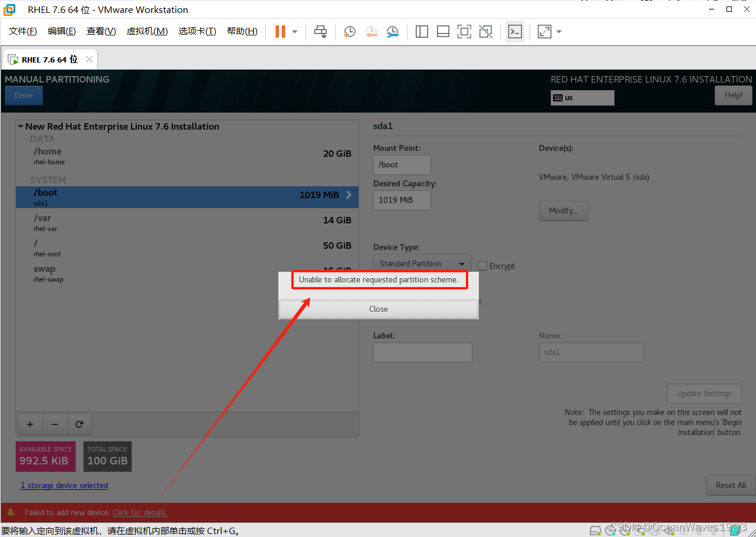
Task: Click the keyboard layout 'us' indicator
Action: (x=583, y=98)
